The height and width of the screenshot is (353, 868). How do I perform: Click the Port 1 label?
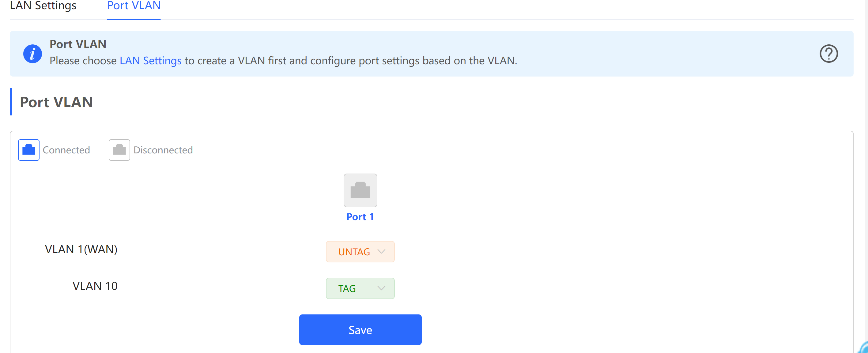tap(360, 217)
